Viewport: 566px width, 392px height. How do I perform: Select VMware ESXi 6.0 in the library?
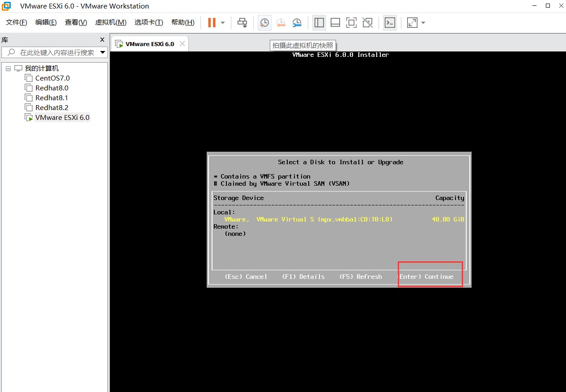[x=63, y=118]
